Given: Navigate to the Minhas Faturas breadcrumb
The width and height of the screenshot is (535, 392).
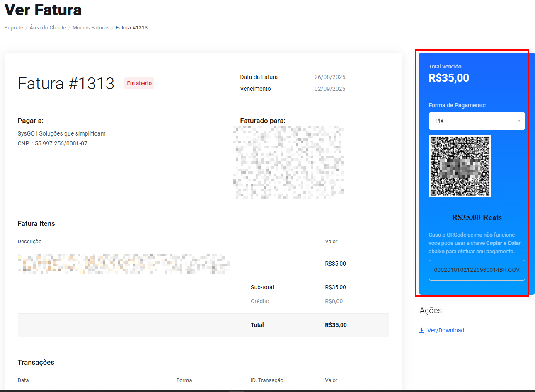Looking at the screenshot, I should pos(91,28).
